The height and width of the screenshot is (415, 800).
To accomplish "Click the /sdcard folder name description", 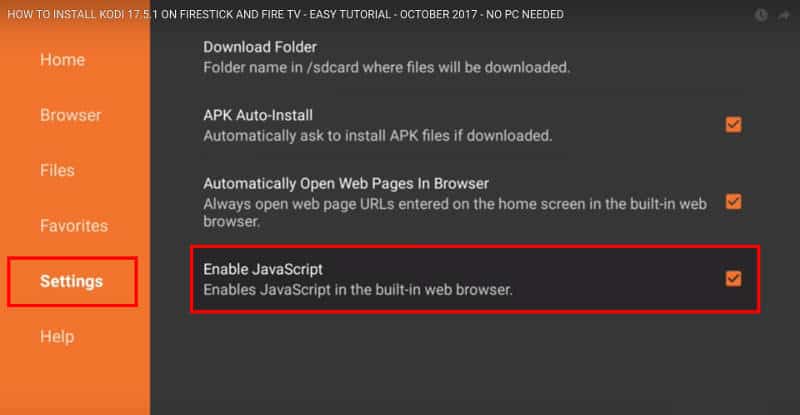I will pyautogui.click(x=386, y=67).
